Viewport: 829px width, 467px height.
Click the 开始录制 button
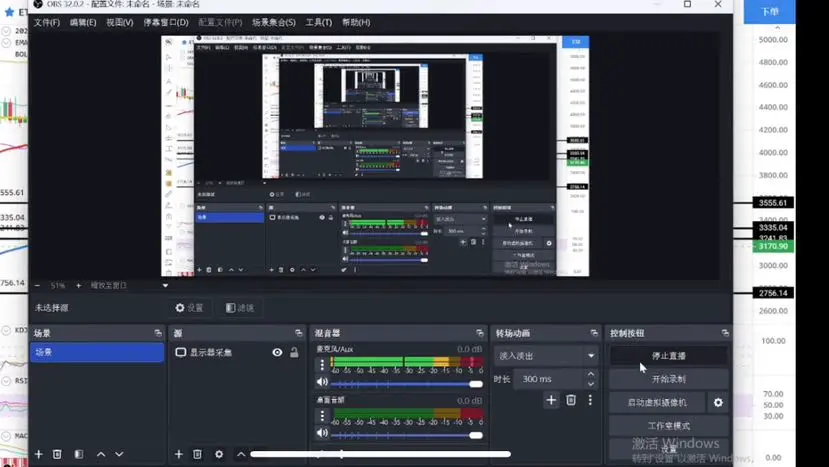(x=668, y=379)
